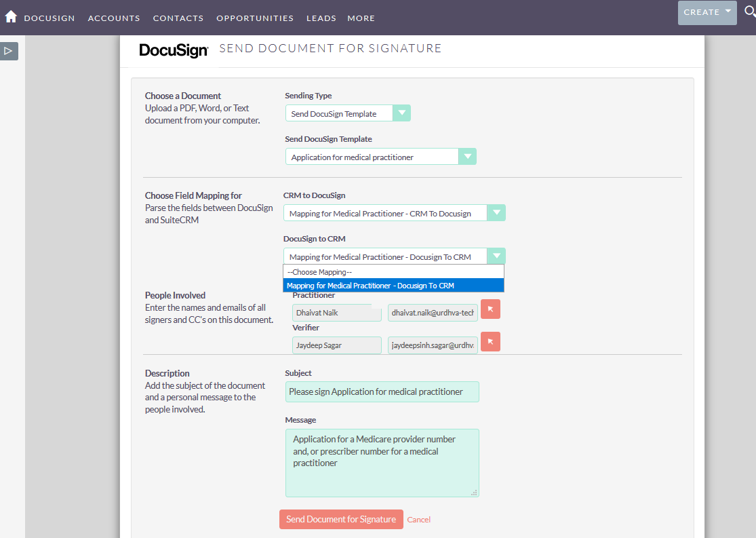Open the ACCOUNTS menu item

pyautogui.click(x=114, y=18)
